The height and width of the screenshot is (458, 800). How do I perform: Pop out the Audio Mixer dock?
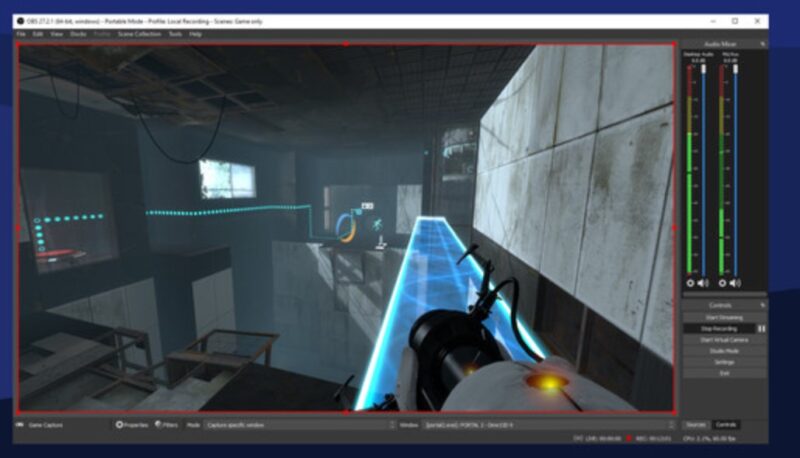pyautogui.click(x=763, y=44)
